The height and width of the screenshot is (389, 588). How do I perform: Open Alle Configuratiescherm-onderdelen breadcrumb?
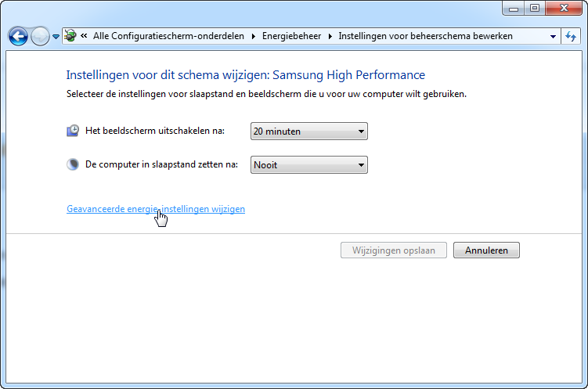(168, 36)
